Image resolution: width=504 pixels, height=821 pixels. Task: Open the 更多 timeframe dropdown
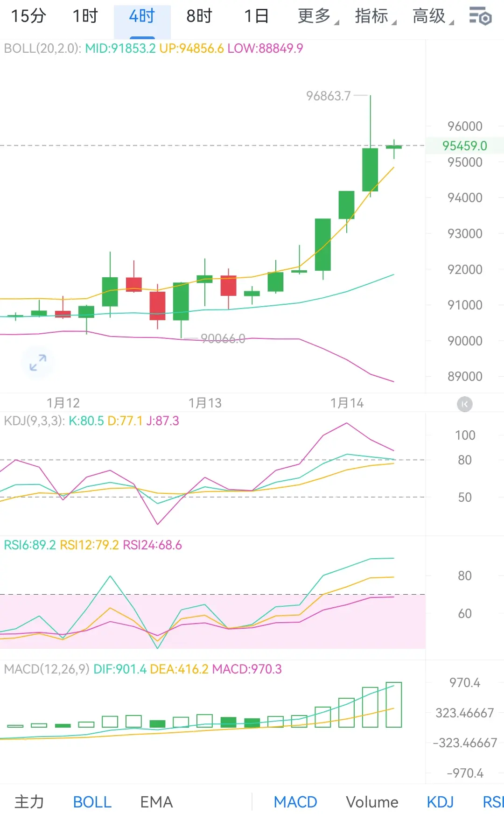pyautogui.click(x=318, y=16)
